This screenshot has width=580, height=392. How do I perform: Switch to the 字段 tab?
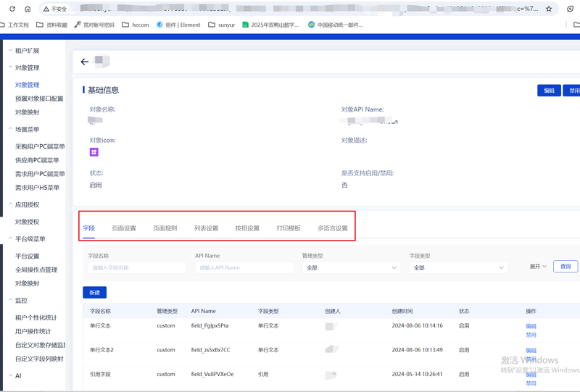88,228
